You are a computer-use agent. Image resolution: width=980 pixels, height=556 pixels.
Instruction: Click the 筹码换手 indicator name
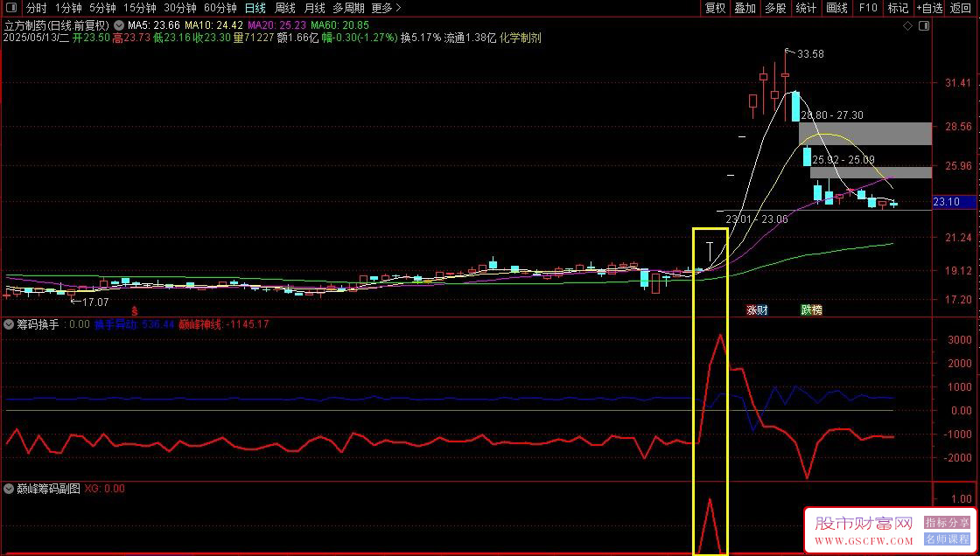(x=38, y=324)
